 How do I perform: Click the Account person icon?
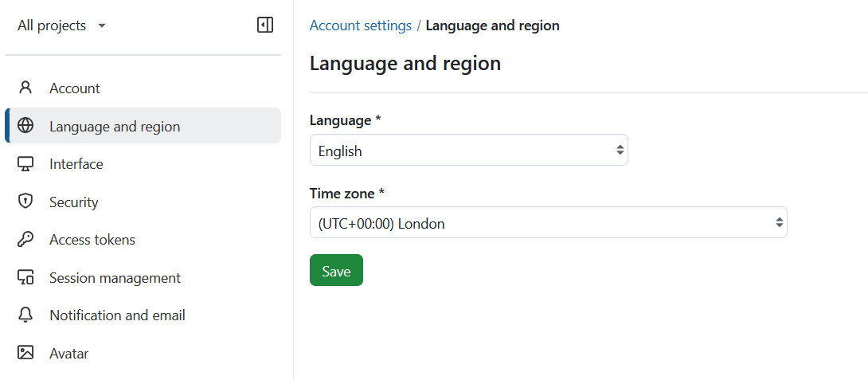25,88
